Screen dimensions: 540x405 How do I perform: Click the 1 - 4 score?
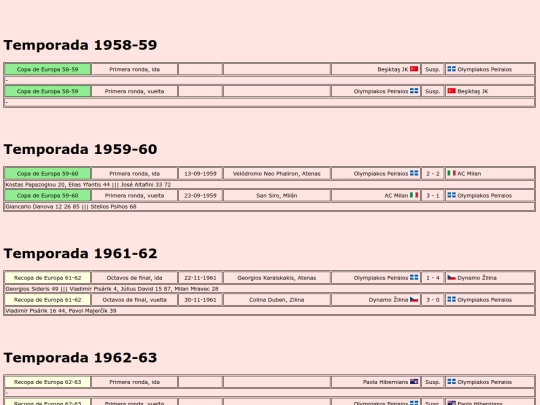(x=433, y=278)
